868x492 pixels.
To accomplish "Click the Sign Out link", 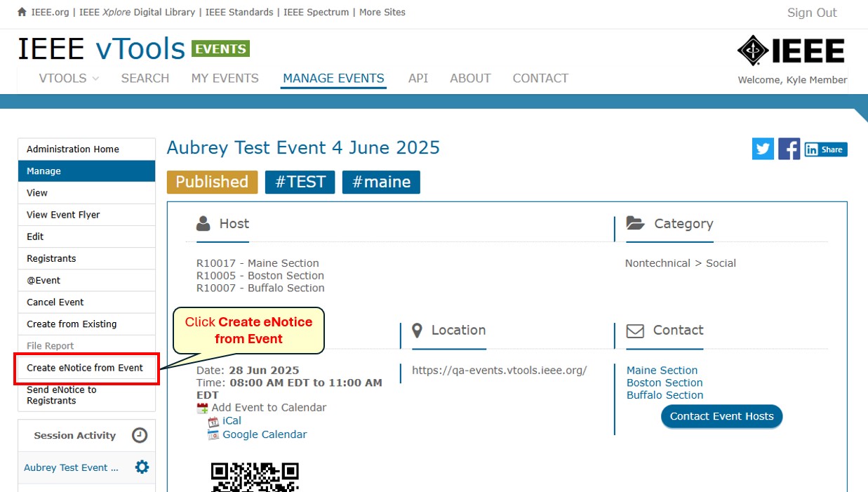I will click(812, 13).
